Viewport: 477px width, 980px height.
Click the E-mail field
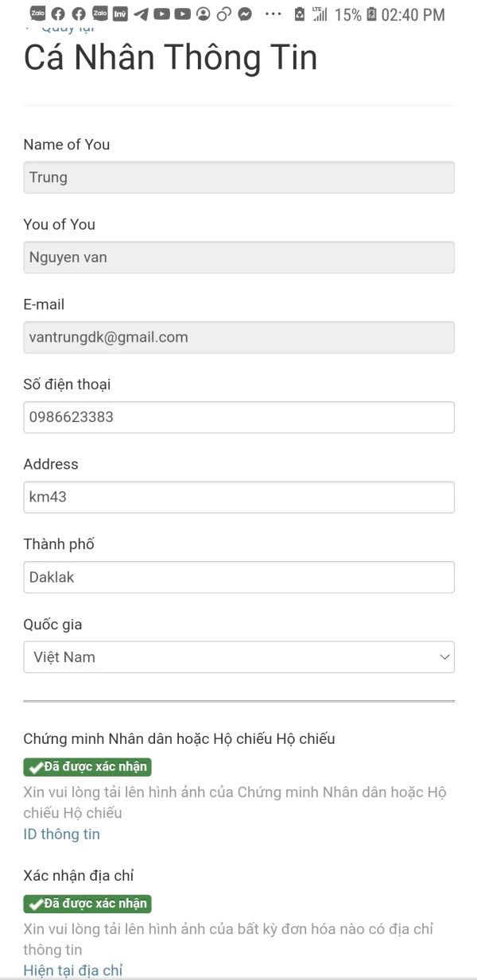pos(238,337)
